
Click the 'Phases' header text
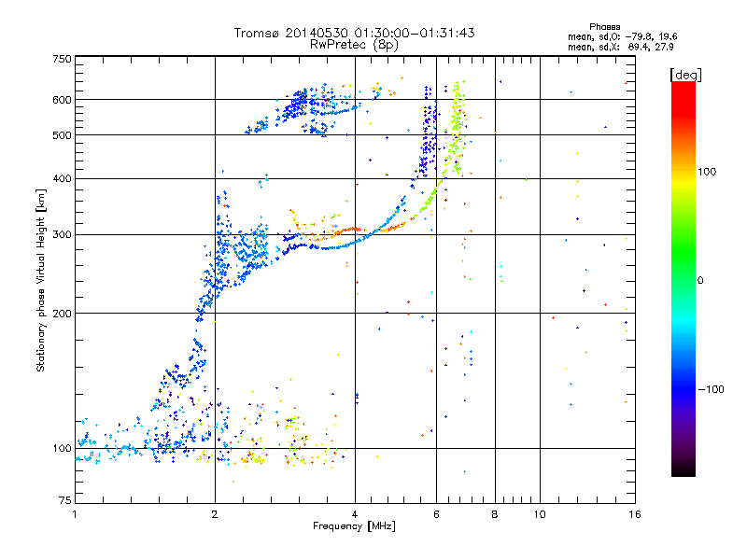(x=604, y=27)
